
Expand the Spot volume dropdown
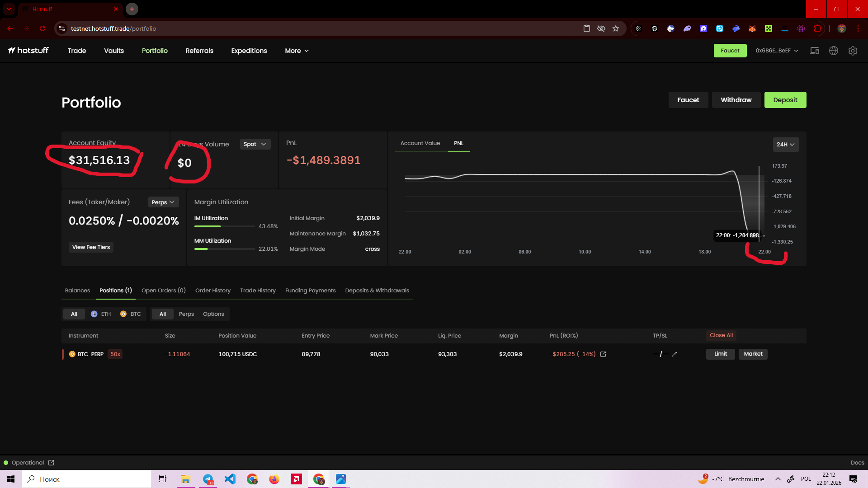pos(255,144)
